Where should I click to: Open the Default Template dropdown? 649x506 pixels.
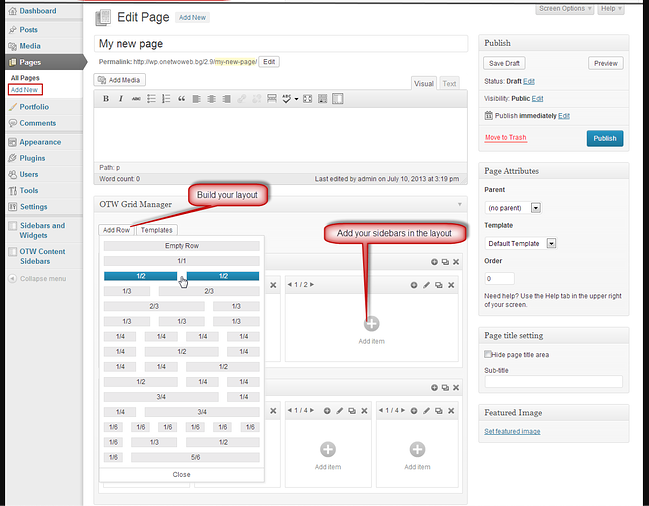(x=521, y=243)
